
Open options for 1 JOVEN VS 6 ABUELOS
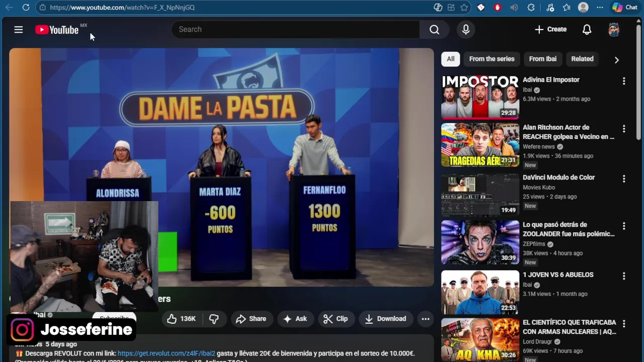point(624,276)
